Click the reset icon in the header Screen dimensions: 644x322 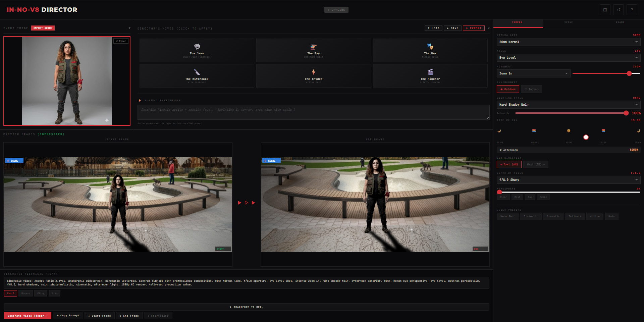click(x=618, y=9)
